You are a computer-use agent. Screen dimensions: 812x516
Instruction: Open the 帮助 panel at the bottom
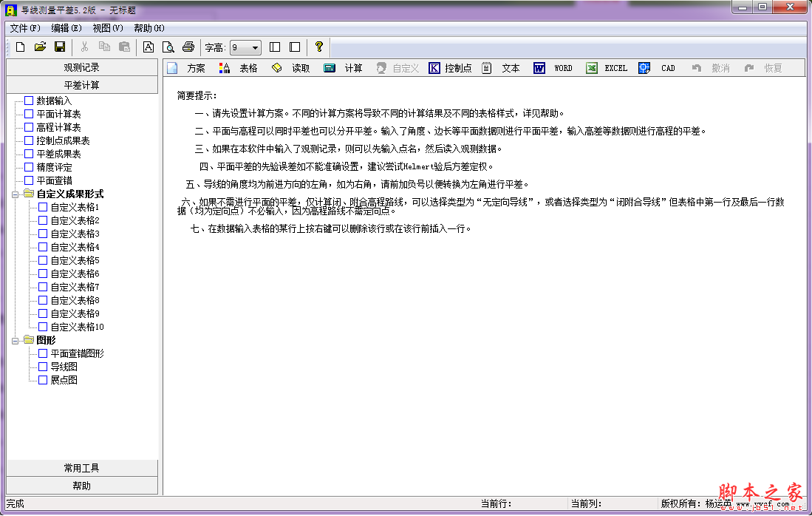click(81, 484)
